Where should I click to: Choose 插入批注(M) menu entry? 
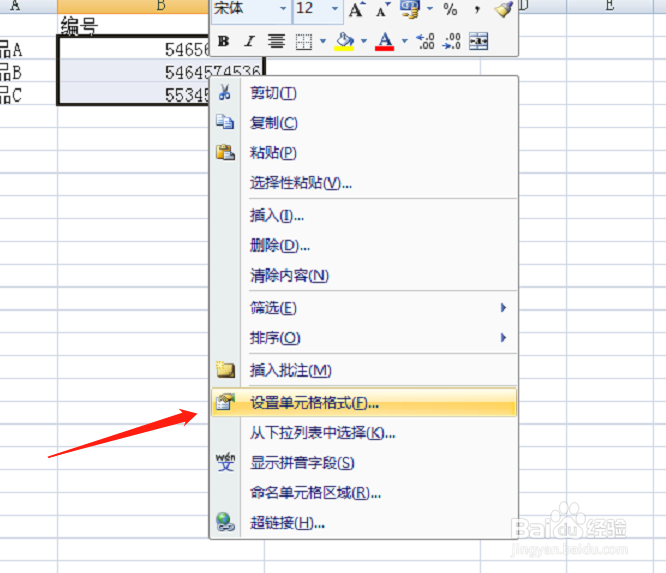point(364,370)
